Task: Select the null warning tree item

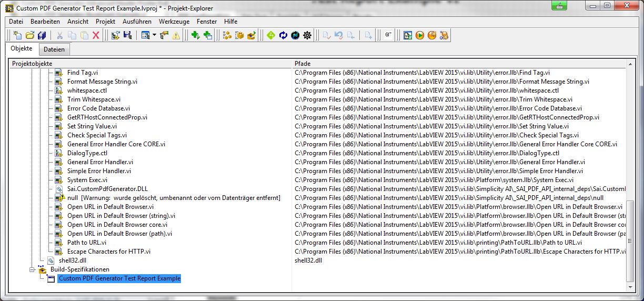Action: point(174,198)
